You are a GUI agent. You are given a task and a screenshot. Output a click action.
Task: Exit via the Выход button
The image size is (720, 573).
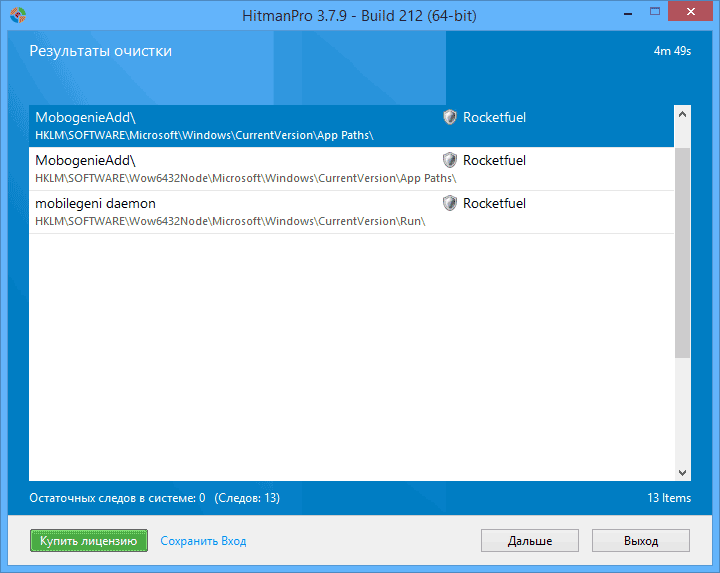click(x=641, y=540)
